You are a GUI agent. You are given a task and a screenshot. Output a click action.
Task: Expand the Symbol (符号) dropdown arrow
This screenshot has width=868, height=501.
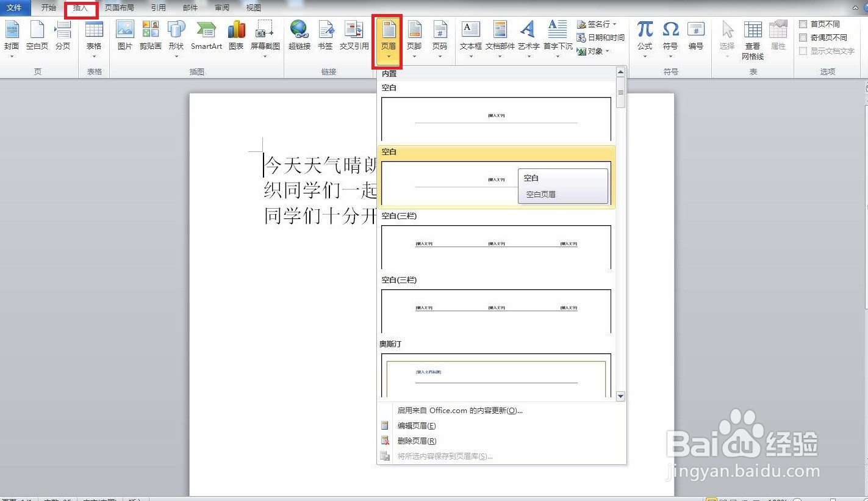pyautogui.click(x=670, y=57)
